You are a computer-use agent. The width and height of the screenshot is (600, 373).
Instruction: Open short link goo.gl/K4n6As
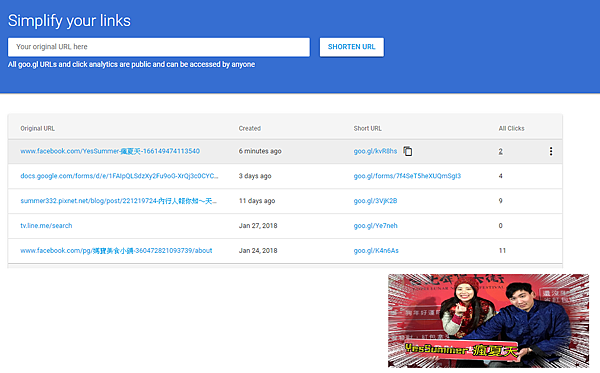(x=376, y=251)
